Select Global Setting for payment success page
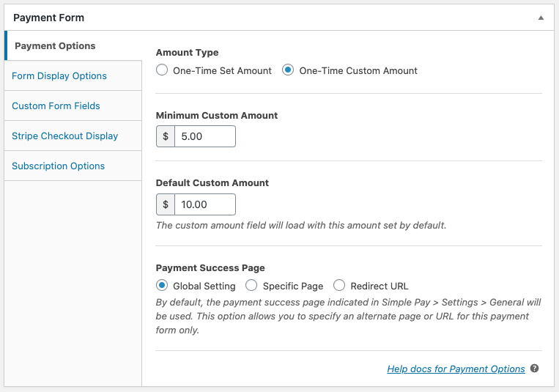The image size is (559, 392). (x=162, y=286)
